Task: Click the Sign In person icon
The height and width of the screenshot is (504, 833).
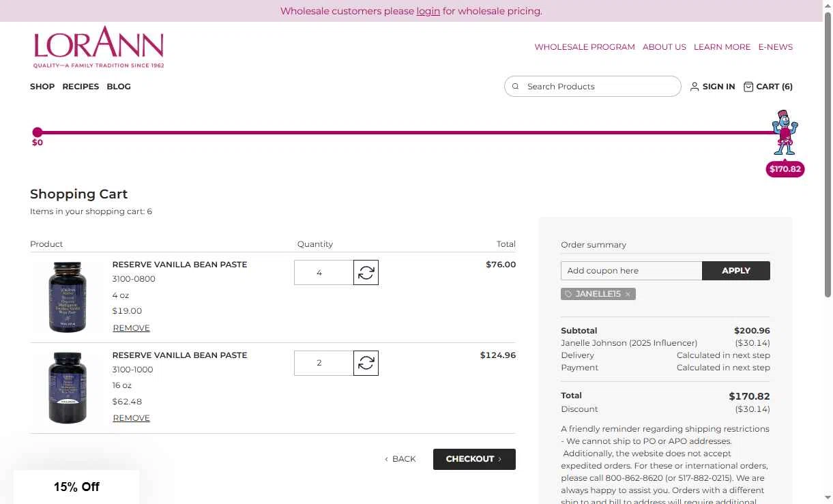Action: point(695,87)
